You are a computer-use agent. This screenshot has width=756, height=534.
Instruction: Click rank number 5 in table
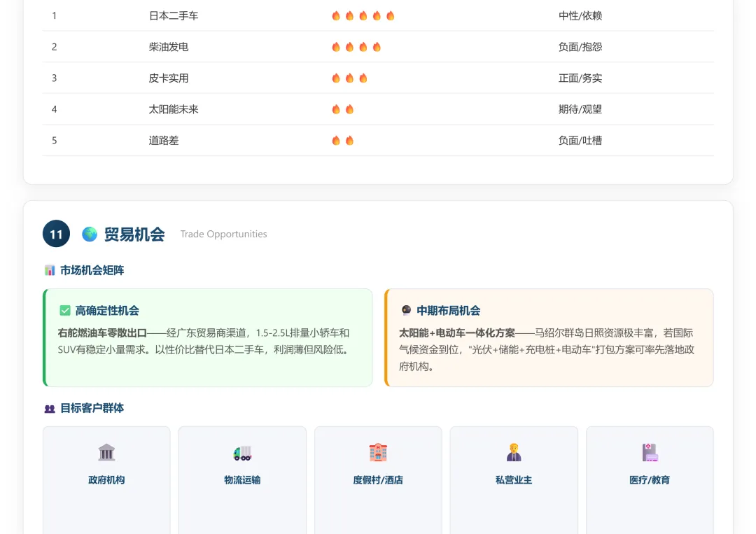point(55,140)
